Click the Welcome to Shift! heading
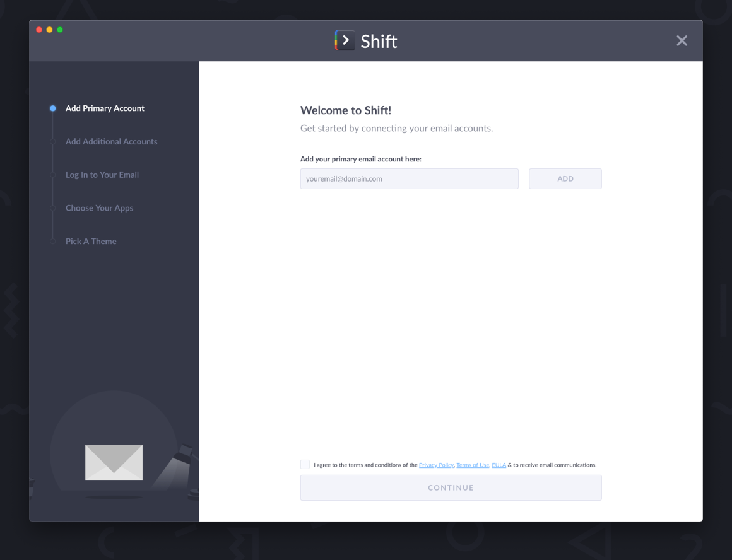 click(x=346, y=110)
